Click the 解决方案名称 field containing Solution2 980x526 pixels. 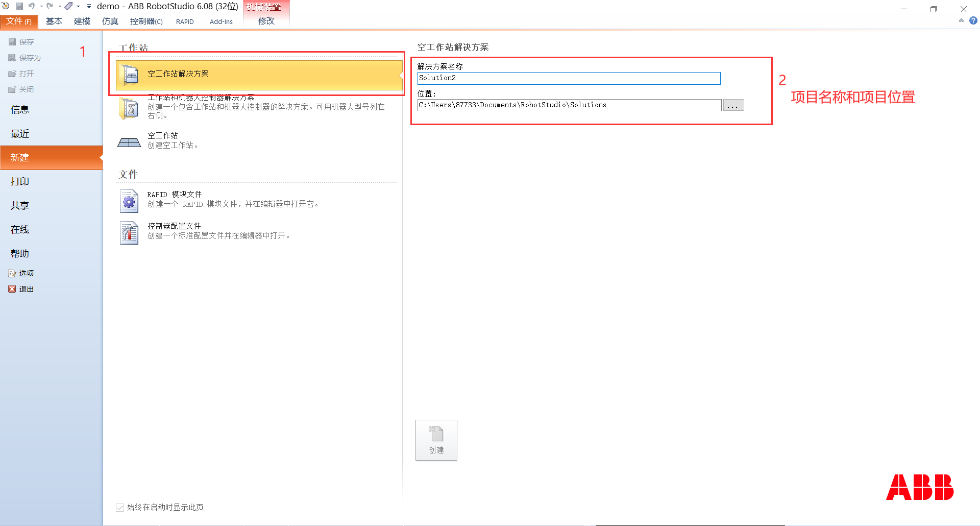click(569, 78)
